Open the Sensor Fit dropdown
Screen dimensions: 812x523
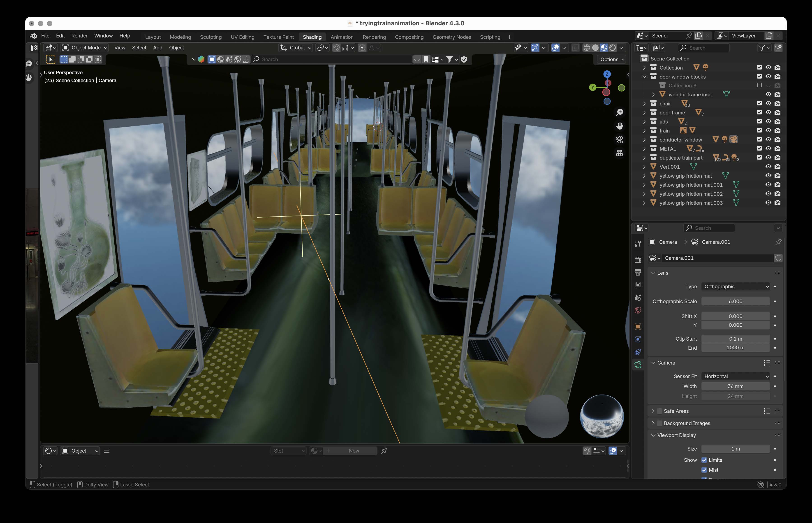[736, 376]
